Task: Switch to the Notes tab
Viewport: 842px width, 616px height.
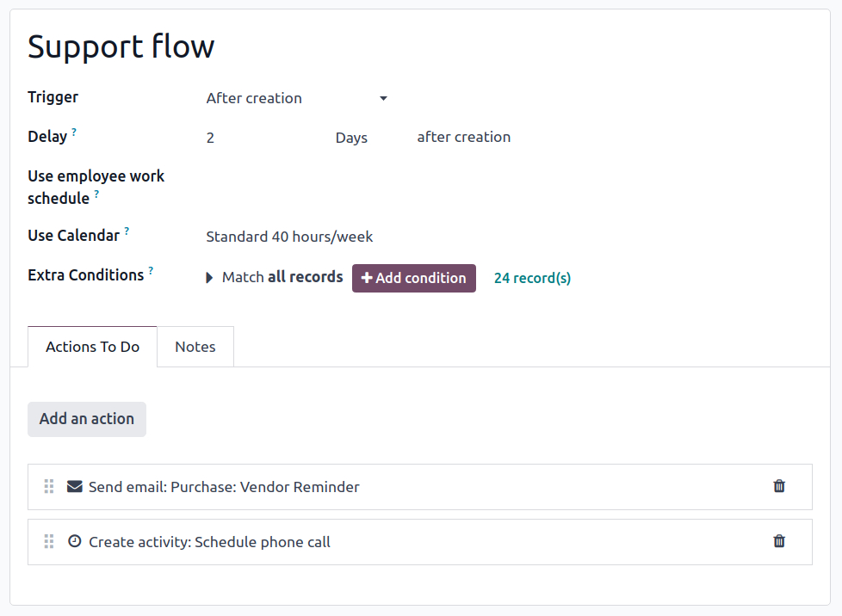Action: (195, 346)
